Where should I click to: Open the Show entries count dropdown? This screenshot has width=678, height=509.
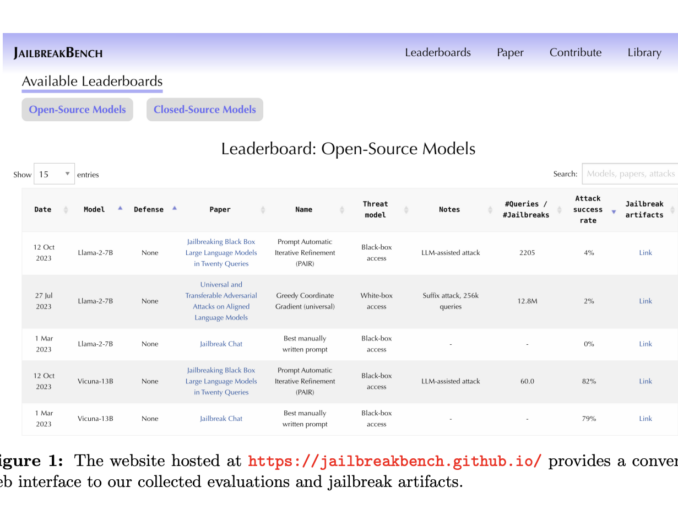(x=54, y=174)
